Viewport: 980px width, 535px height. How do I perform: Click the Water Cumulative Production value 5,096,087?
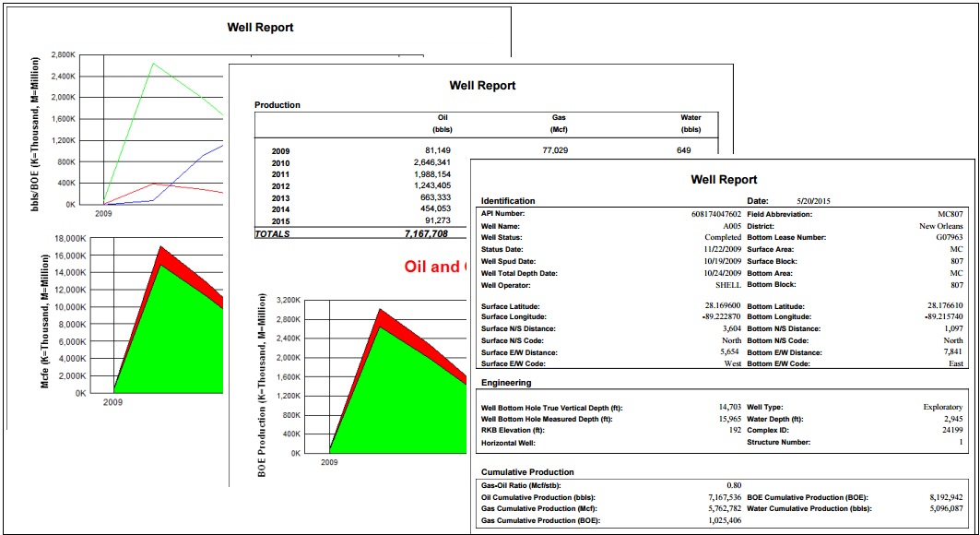946,509
